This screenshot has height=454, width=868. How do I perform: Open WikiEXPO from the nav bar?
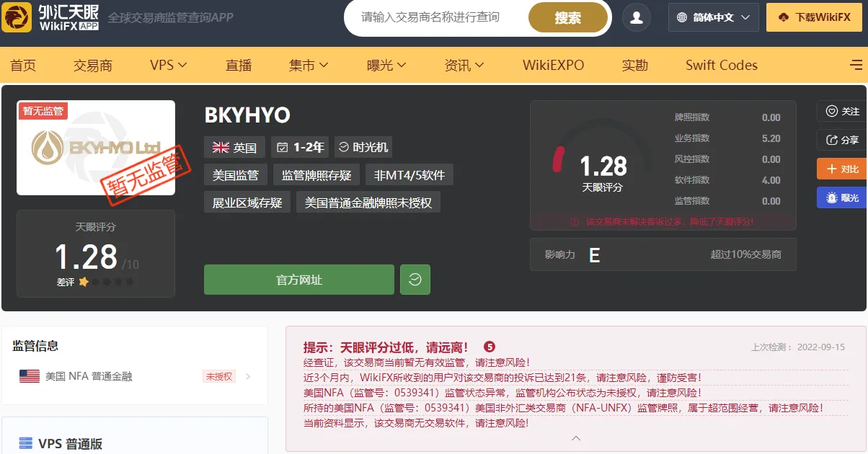(554, 65)
